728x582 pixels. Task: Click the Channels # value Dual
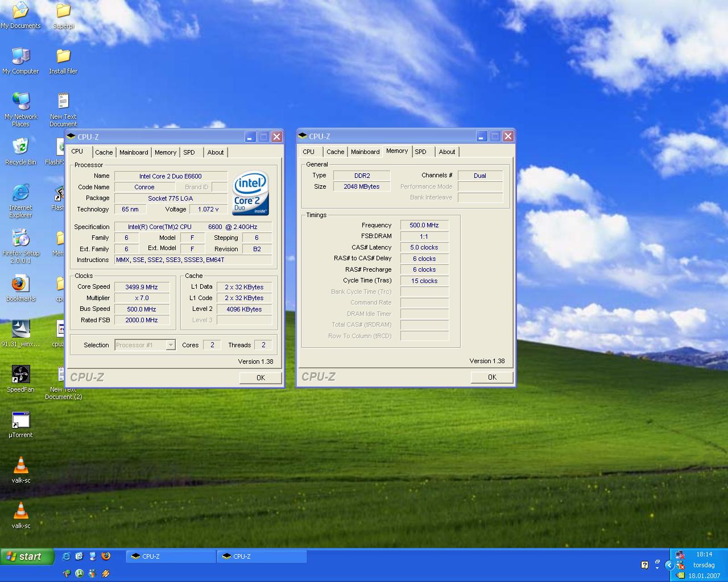(x=480, y=176)
